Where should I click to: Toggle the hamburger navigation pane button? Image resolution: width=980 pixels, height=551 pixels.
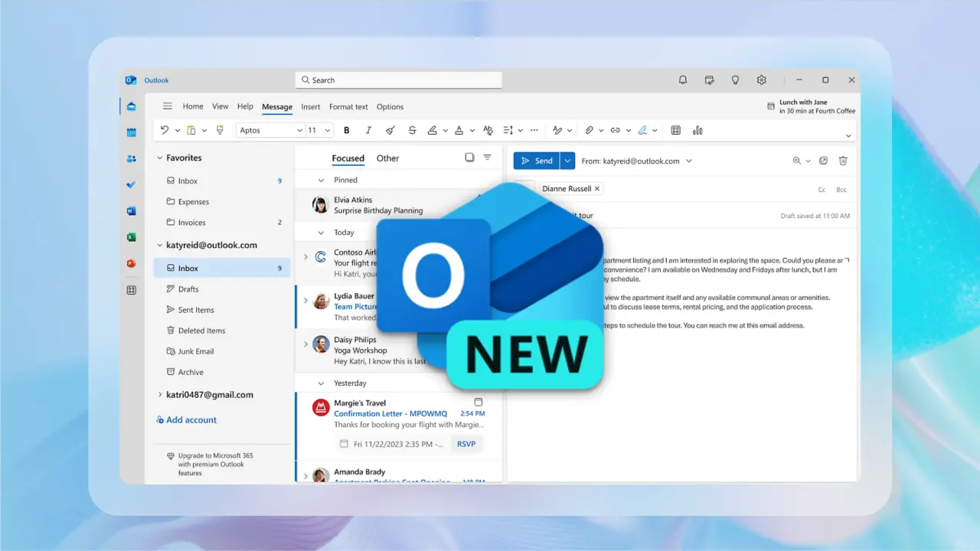[x=168, y=106]
